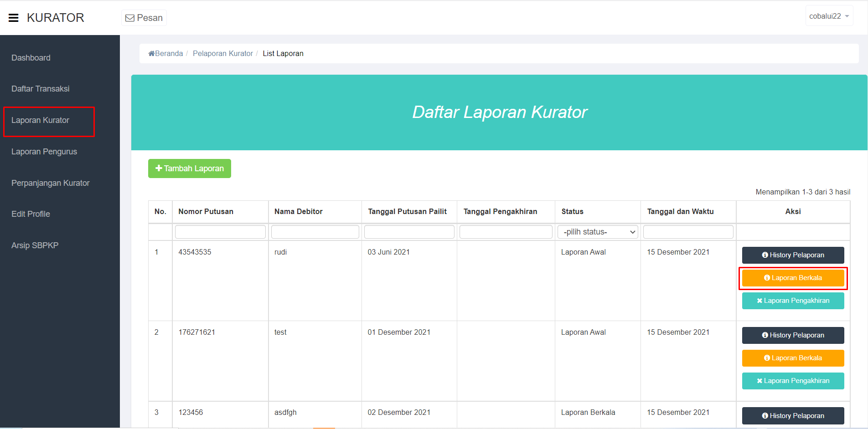Click Laporan Pengakhiran for debtor rudi
This screenshot has height=429, width=868.
pos(793,301)
